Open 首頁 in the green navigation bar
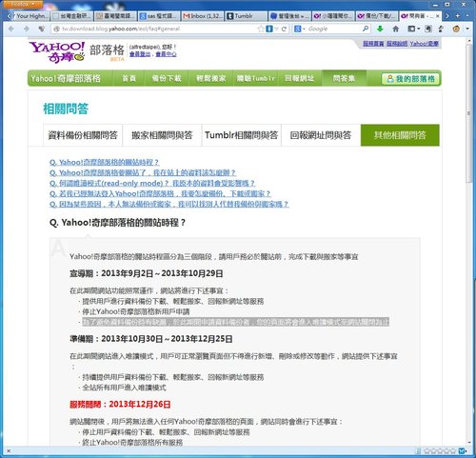 [129, 78]
